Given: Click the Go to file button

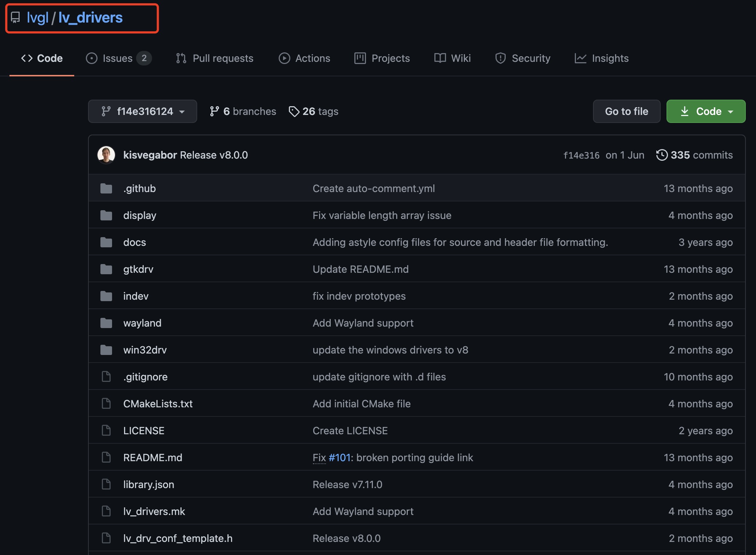Looking at the screenshot, I should [x=626, y=111].
